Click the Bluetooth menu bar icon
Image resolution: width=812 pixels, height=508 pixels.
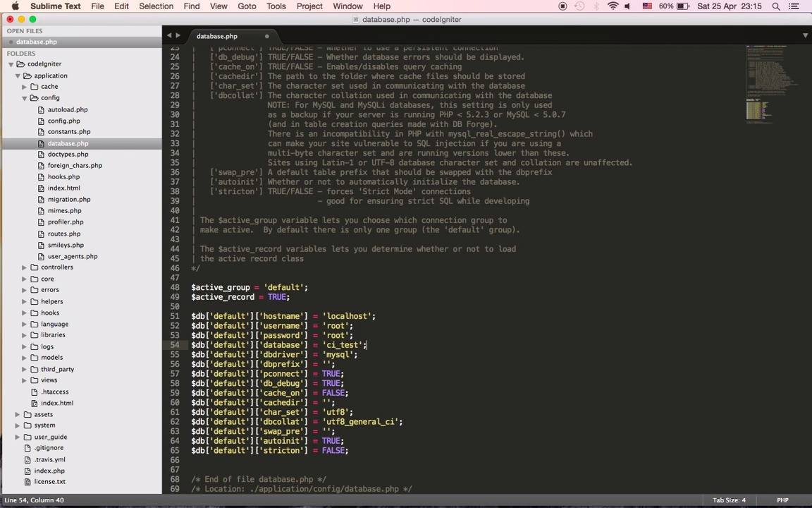[596, 6]
